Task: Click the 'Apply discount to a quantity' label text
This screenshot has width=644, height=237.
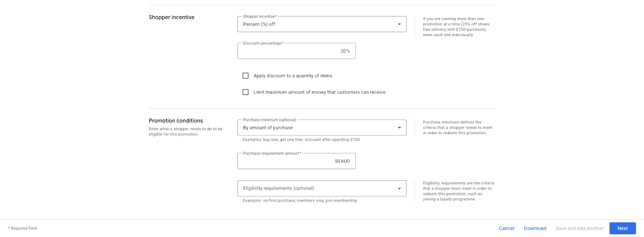Action: (x=293, y=76)
